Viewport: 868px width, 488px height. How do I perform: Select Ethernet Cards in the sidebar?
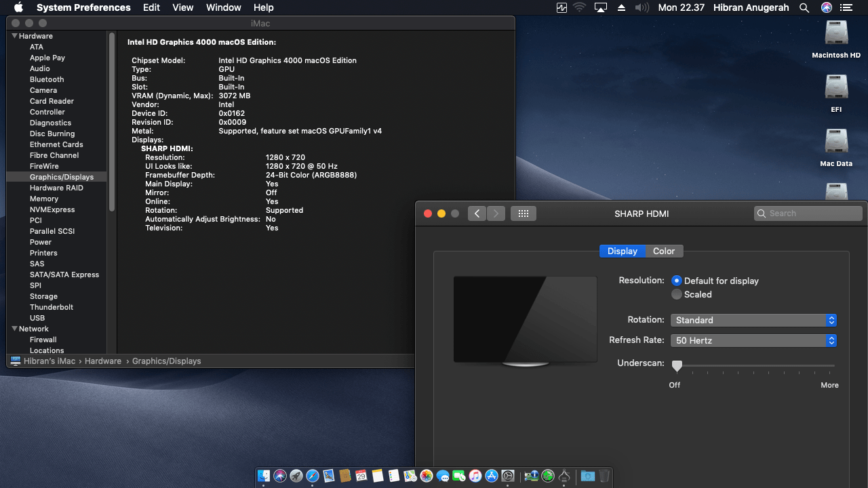coord(56,144)
